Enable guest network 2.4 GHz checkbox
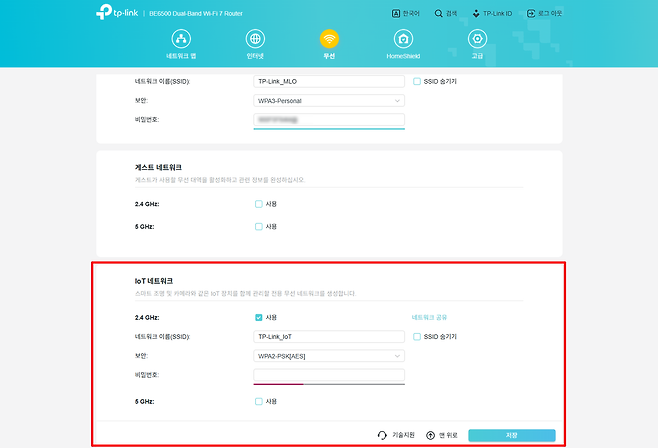 point(259,204)
